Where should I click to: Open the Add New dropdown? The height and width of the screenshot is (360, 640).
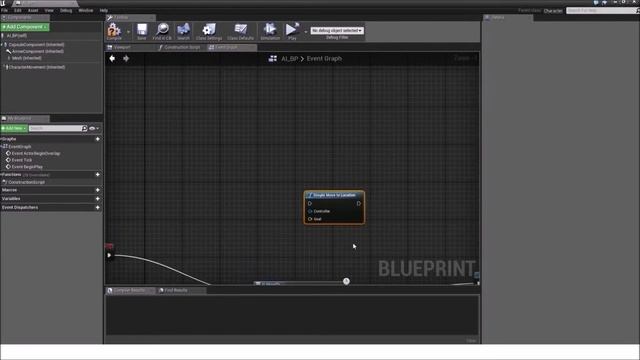point(14,129)
